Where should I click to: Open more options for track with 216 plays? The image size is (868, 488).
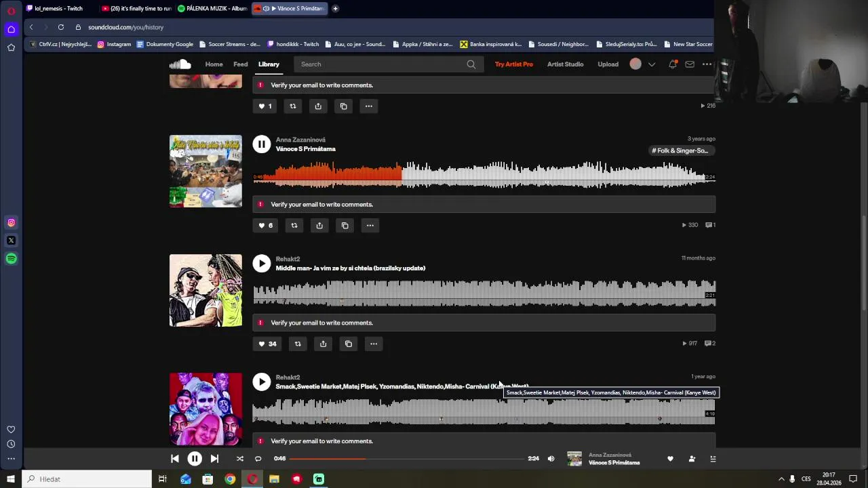(x=369, y=106)
